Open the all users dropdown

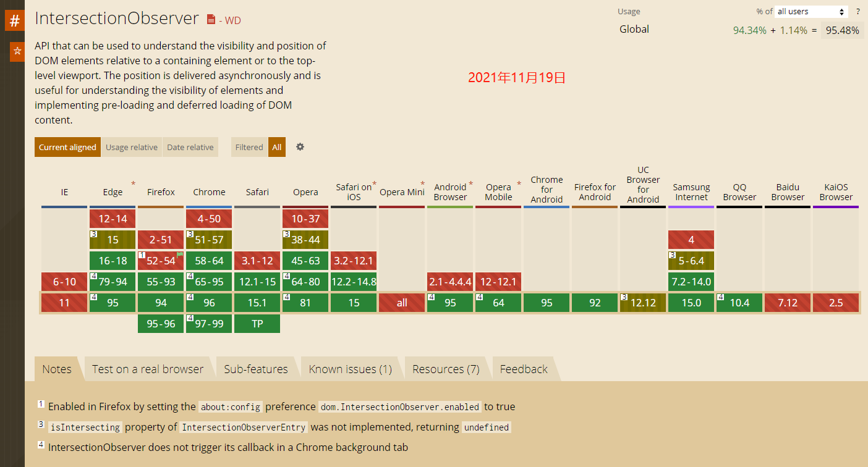(811, 12)
